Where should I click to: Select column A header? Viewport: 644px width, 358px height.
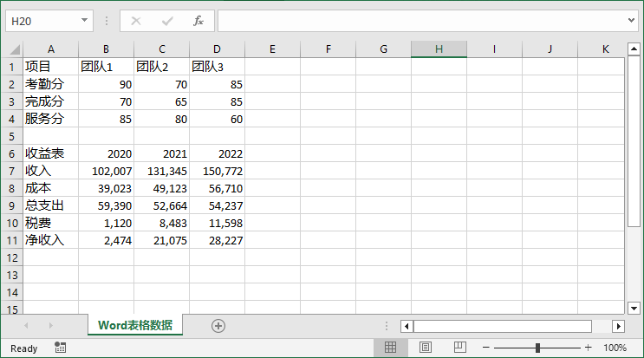(50, 49)
